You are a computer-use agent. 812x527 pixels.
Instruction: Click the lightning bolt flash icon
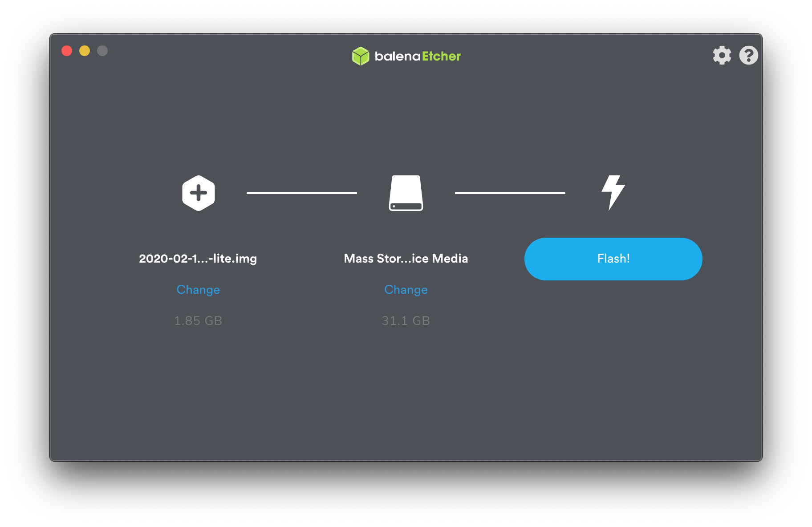613,193
